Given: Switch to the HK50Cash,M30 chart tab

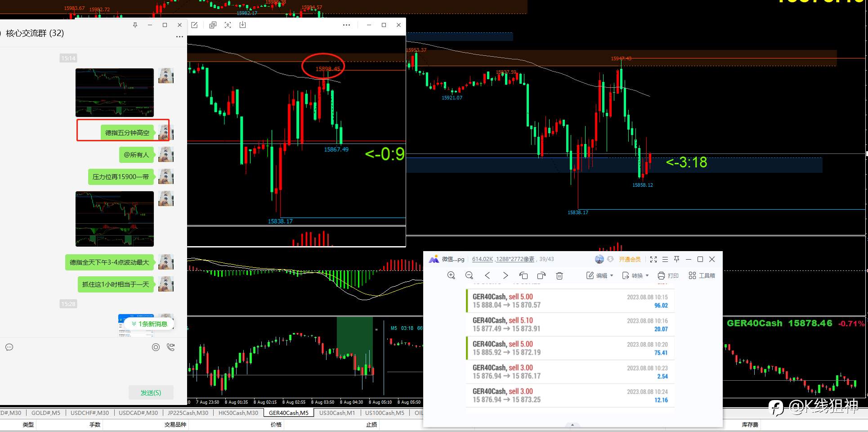Looking at the screenshot, I should [238, 413].
